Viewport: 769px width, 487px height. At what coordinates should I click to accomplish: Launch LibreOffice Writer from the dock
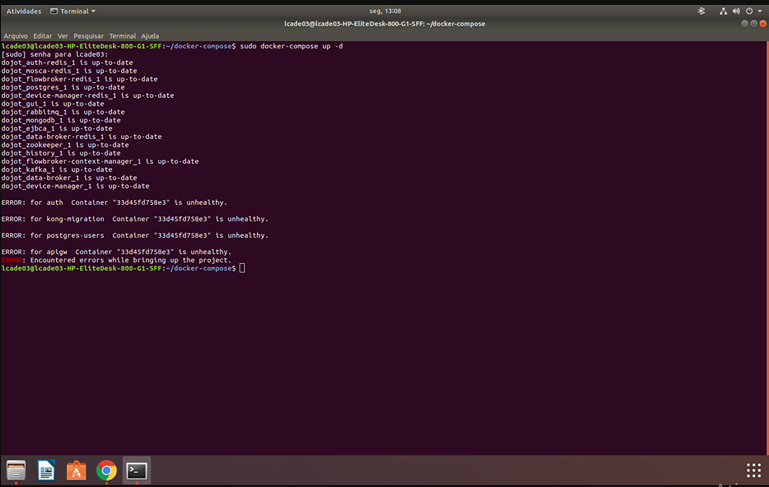point(47,470)
